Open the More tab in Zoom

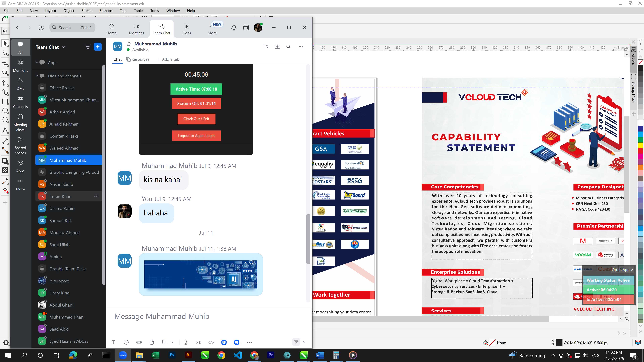click(212, 29)
